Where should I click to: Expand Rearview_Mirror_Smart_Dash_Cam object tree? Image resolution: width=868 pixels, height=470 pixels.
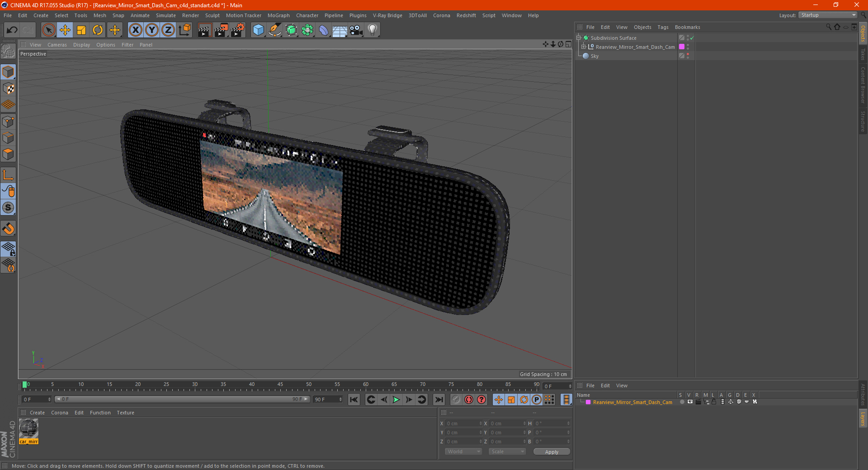coord(584,47)
